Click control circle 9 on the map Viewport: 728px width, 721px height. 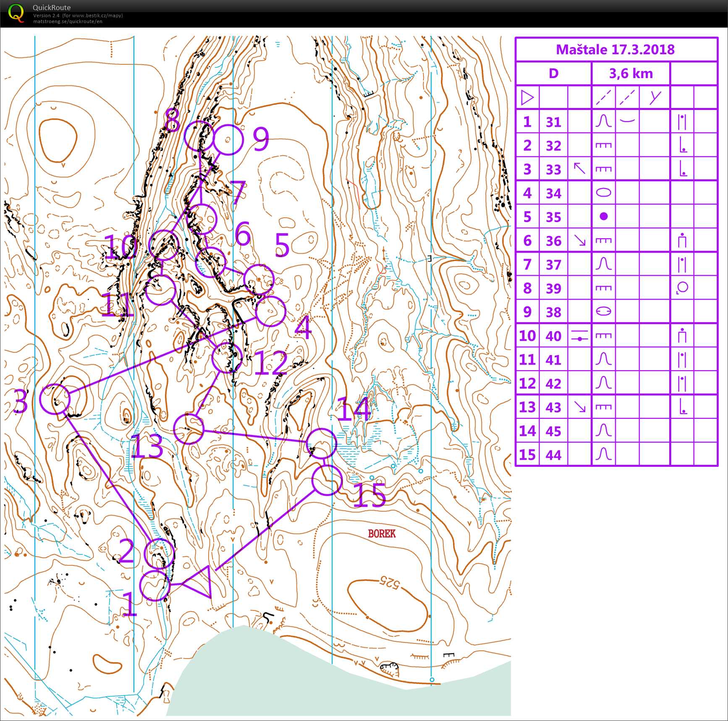pos(228,140)
